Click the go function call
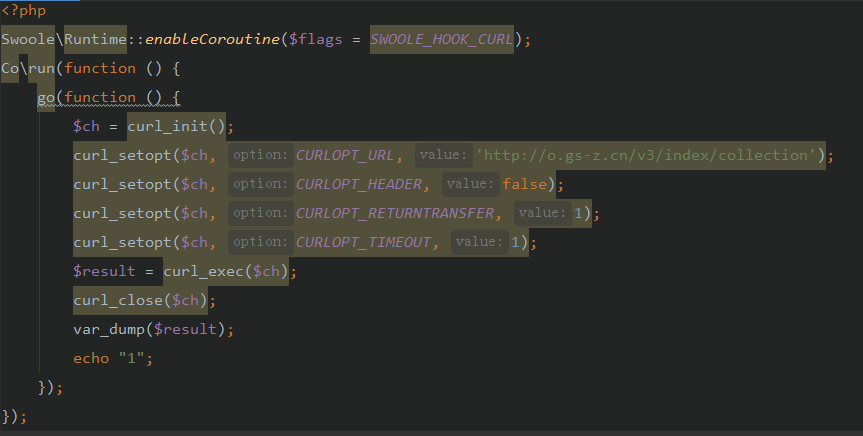This screenshot has width=863, height=436. 46,97
